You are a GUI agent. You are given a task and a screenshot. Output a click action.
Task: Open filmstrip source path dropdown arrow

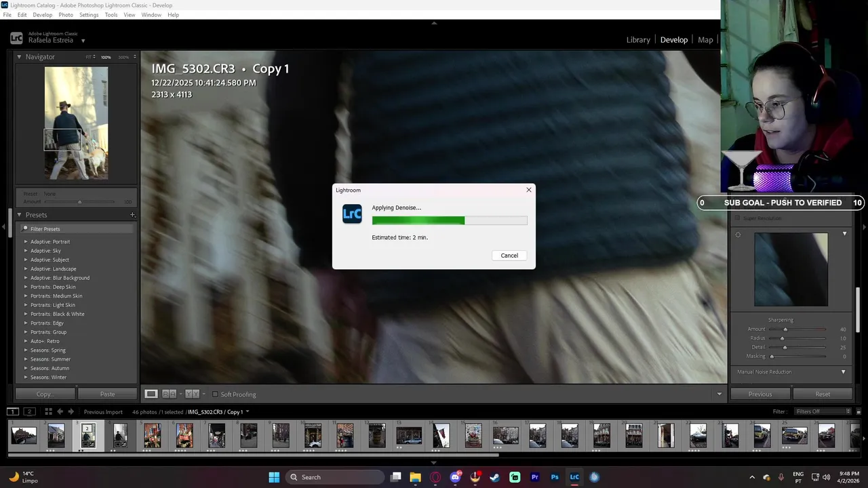(x=248, y=411)
